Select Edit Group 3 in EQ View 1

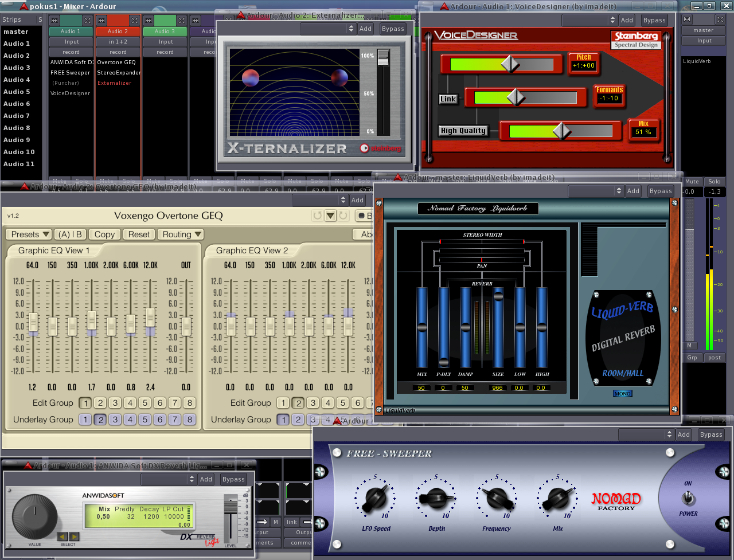click(x=115, y=403)
